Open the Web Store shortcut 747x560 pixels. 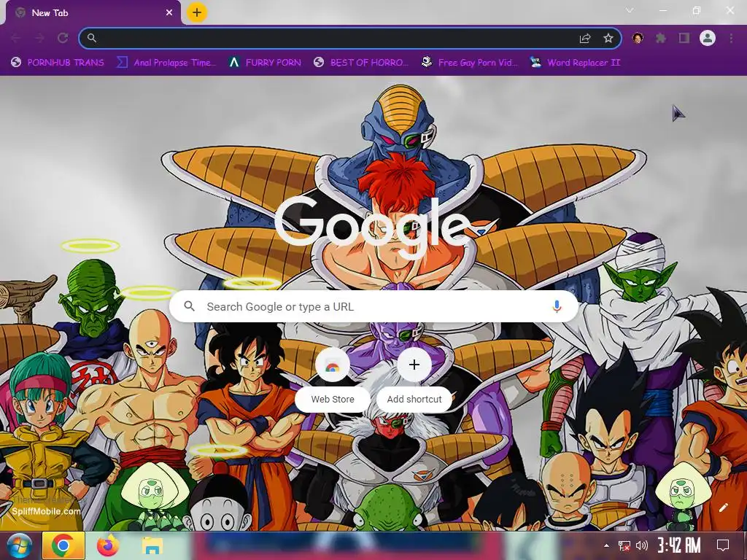pos(333,379)
